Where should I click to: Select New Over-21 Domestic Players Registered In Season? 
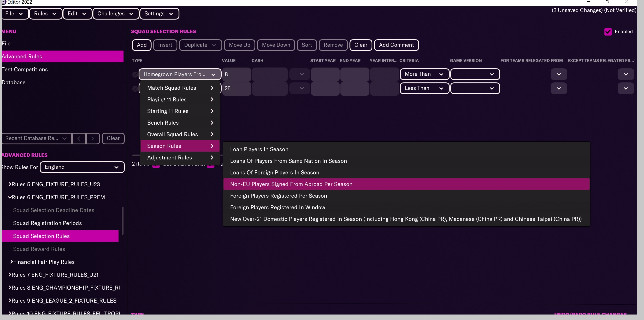point(407,219)
